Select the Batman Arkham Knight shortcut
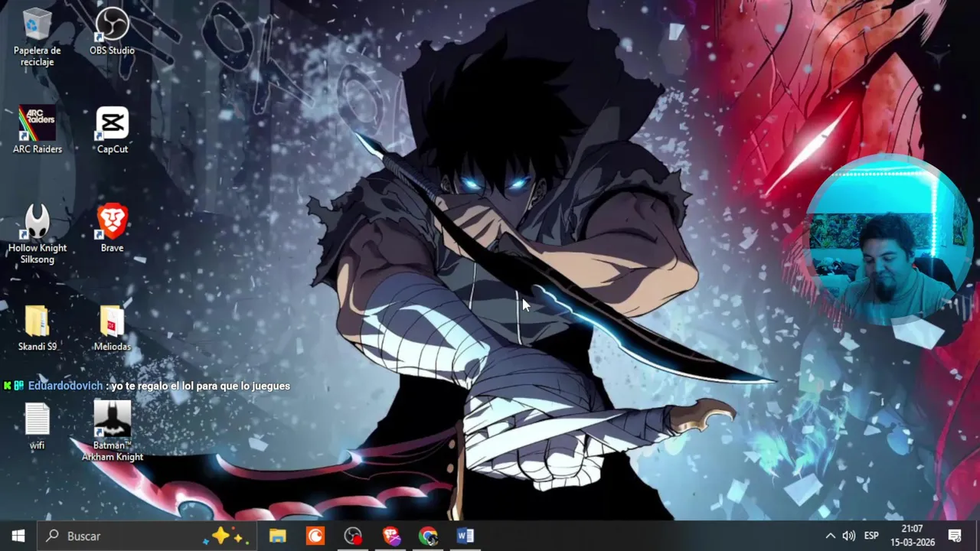Image resolution: width=980 pixels, height=551 pixels. point(112,432)
